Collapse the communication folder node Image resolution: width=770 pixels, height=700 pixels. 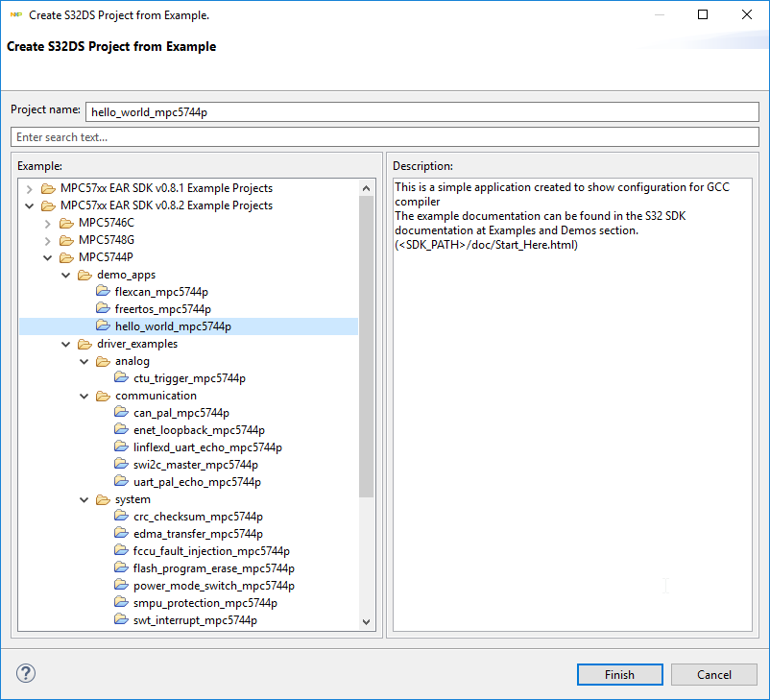point(84,396)
